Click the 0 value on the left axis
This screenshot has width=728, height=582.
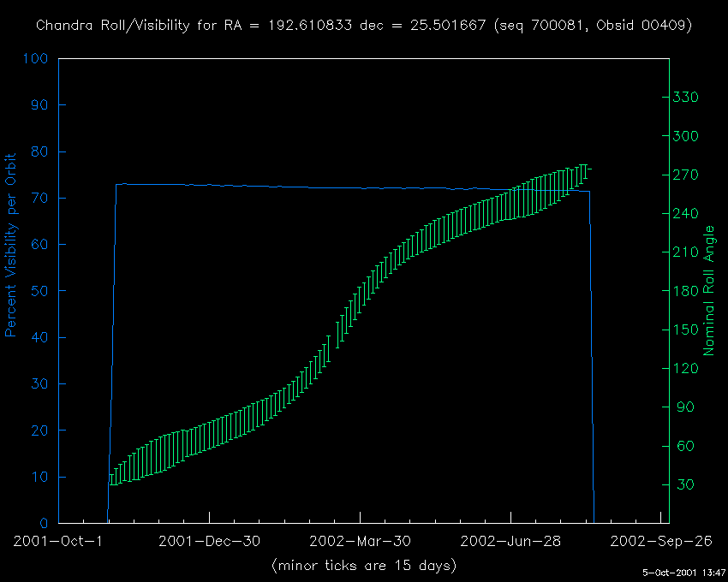click(45, 523)
